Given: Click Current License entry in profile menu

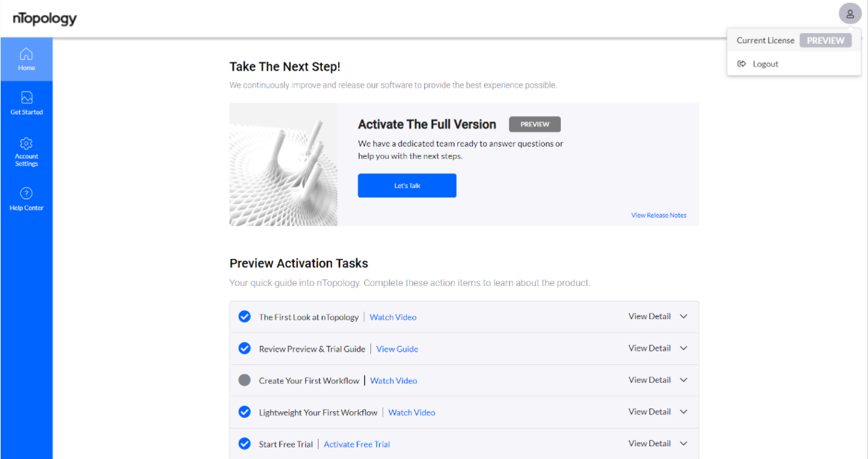Looking at the screenshot, I should click(794, 40).
